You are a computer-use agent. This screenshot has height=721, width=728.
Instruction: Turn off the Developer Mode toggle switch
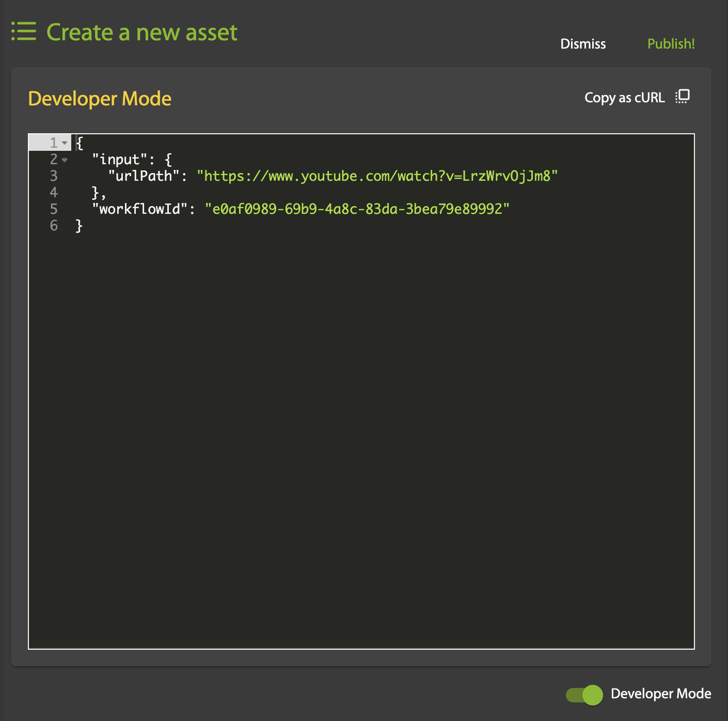click(584, 695)
